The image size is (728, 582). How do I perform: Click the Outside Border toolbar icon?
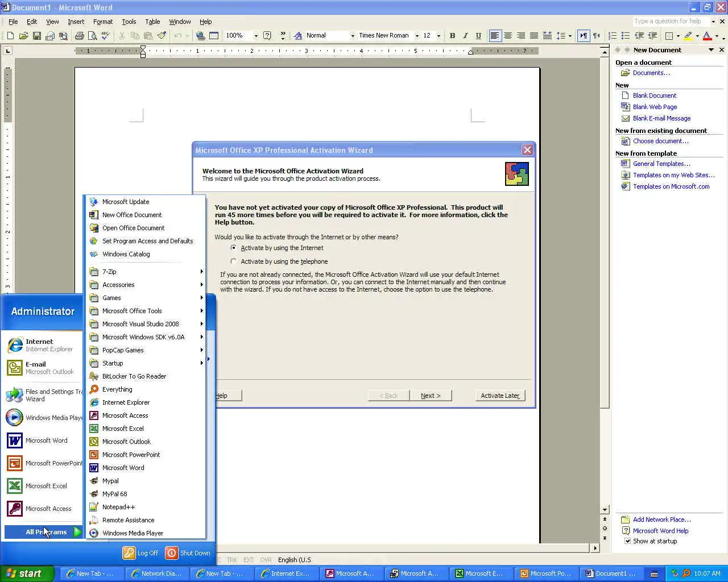(x=669, y=36)
